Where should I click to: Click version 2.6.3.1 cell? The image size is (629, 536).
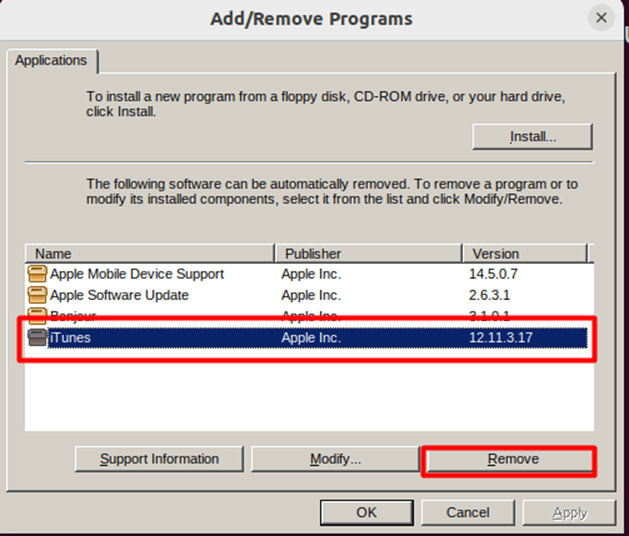489,295
